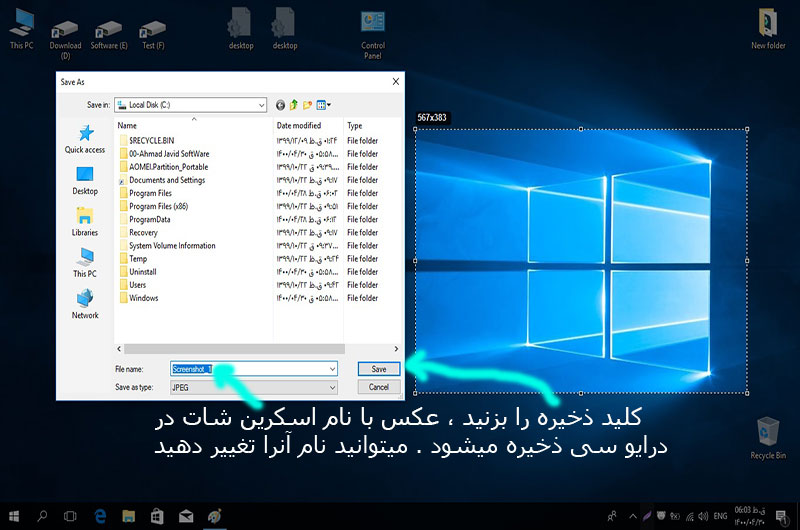Open Control Panel desktop icon
Image resolution: width=800 pixels, height=530 pixels.
point(373,35)
